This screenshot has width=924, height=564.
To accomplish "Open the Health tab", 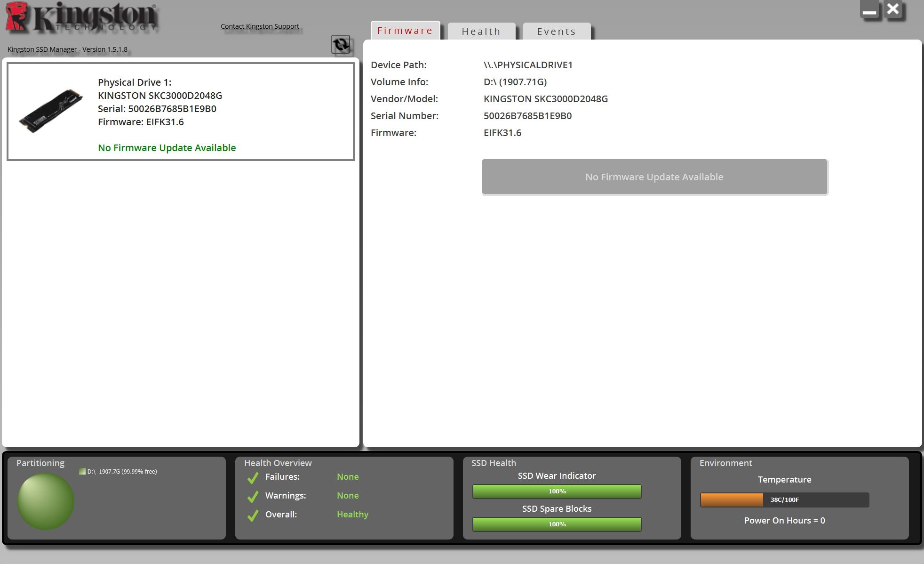I will 481,32.
